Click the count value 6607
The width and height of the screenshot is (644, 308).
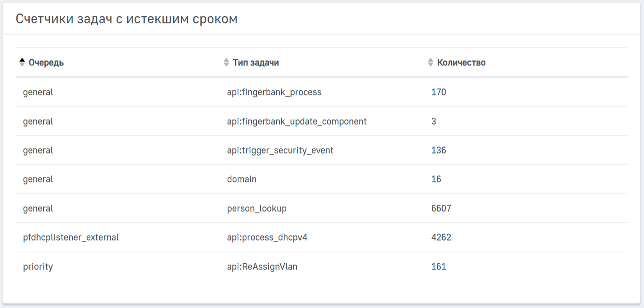(x=441, y=208)
